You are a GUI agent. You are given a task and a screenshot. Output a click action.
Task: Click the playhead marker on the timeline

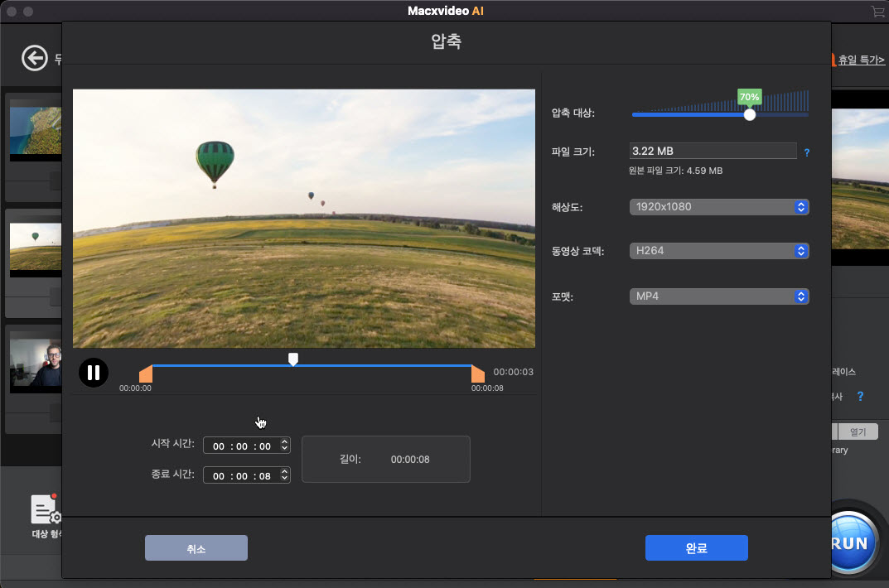pos(293,359)
